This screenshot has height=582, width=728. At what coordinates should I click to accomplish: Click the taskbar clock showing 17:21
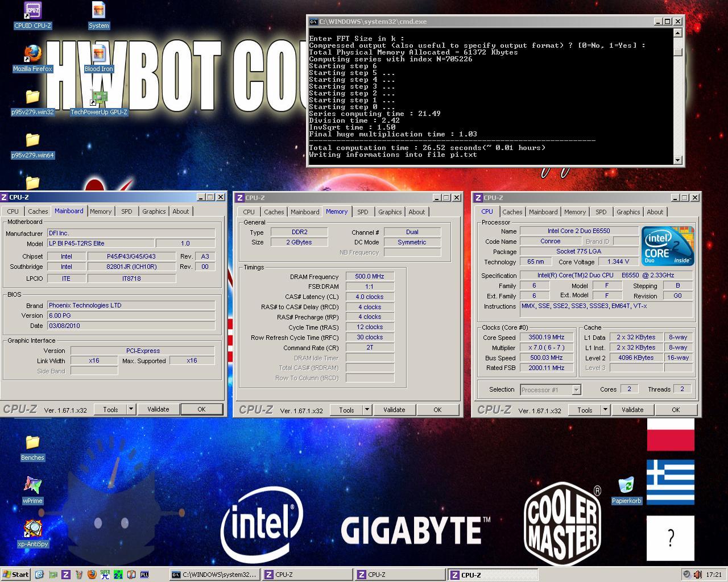coord(714,575)
